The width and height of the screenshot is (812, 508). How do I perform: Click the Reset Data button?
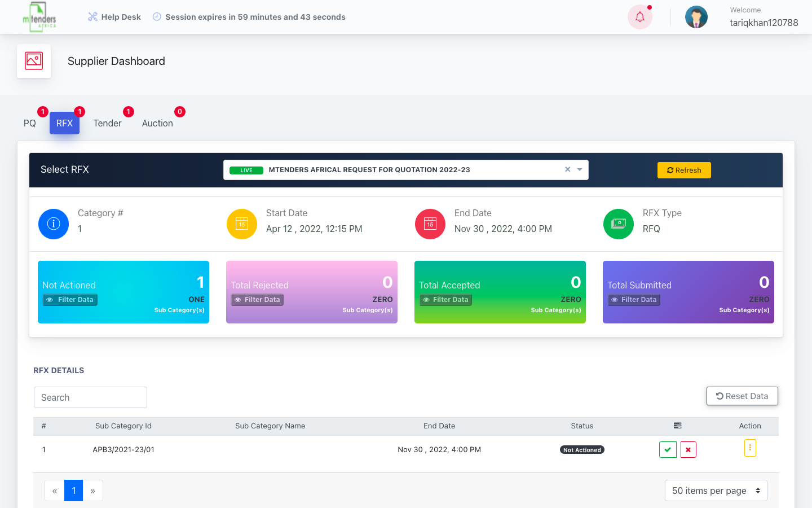(x=742, y=396)
